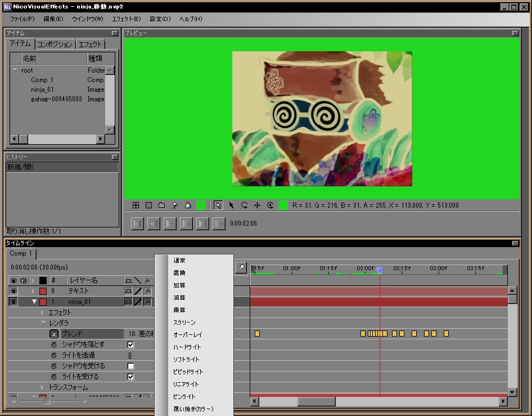Choose the outlined arrow selection tool
Viewport: 532px width, 416px height.
coord(218,205)
